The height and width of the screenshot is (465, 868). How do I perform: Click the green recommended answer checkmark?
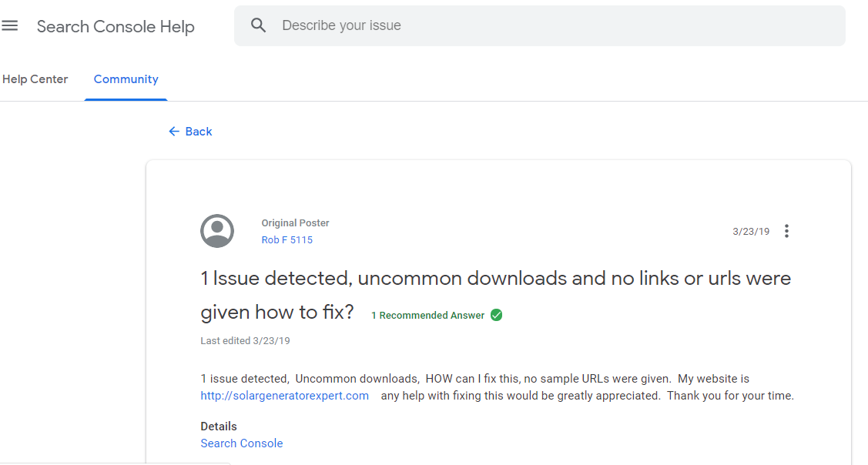[x=497, y=315]
